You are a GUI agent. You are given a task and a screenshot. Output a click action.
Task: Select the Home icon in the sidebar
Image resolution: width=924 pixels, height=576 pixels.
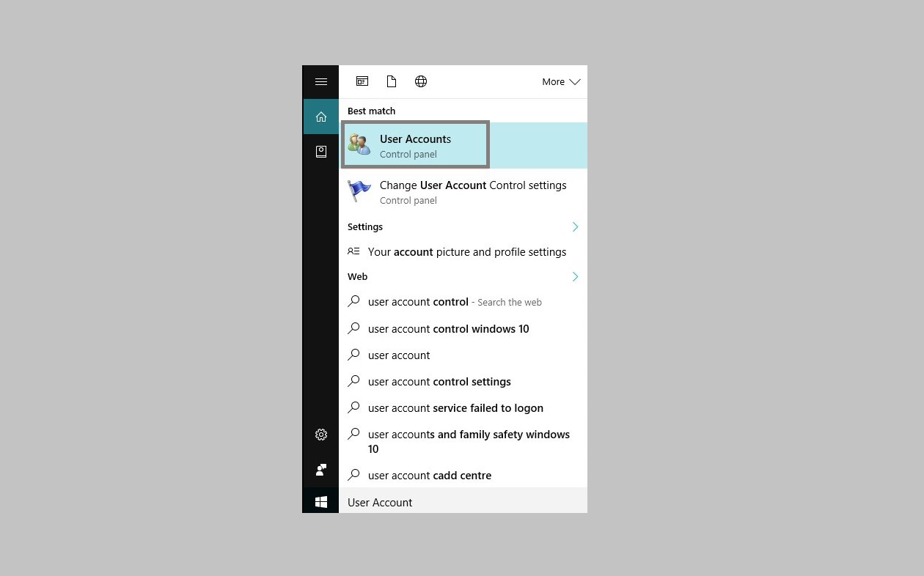pos(320,117)
